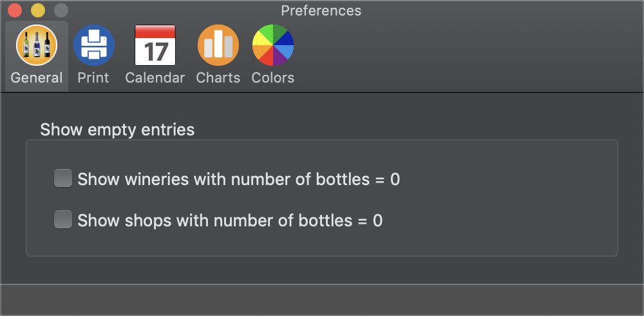Screen dimensions: 644x316
Task: Click the empty bottom bar of Preferences window
Action: pyautogui.click(x=322, y=299)
